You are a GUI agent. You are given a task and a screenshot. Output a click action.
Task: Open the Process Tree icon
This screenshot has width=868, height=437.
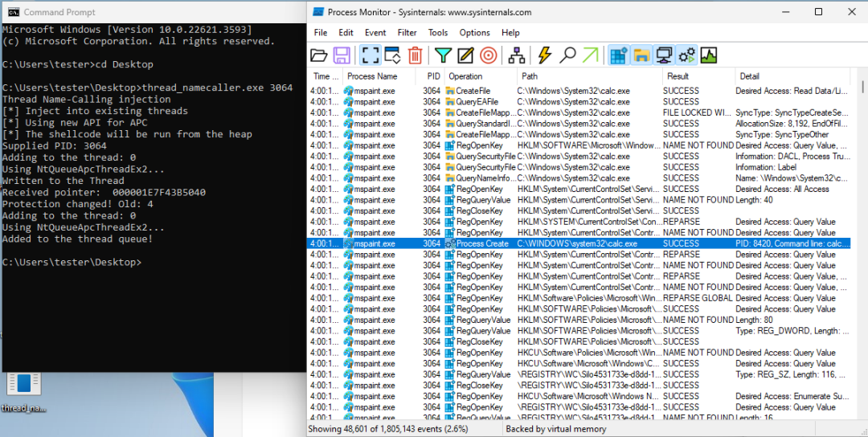coord(517,55)
